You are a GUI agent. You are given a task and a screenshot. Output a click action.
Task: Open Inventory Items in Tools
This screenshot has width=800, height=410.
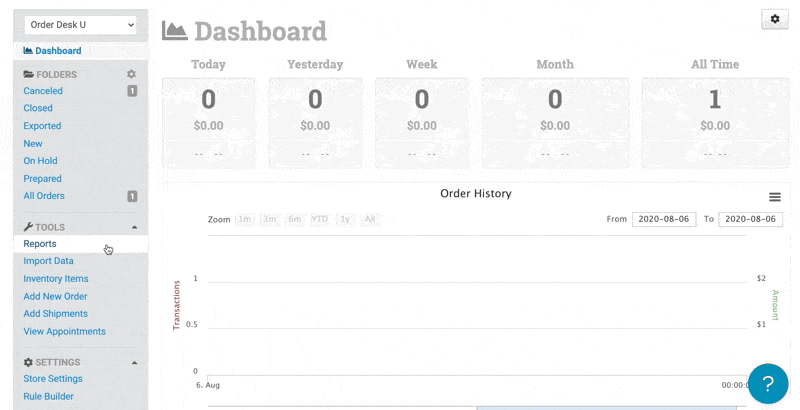coord(56,279)
